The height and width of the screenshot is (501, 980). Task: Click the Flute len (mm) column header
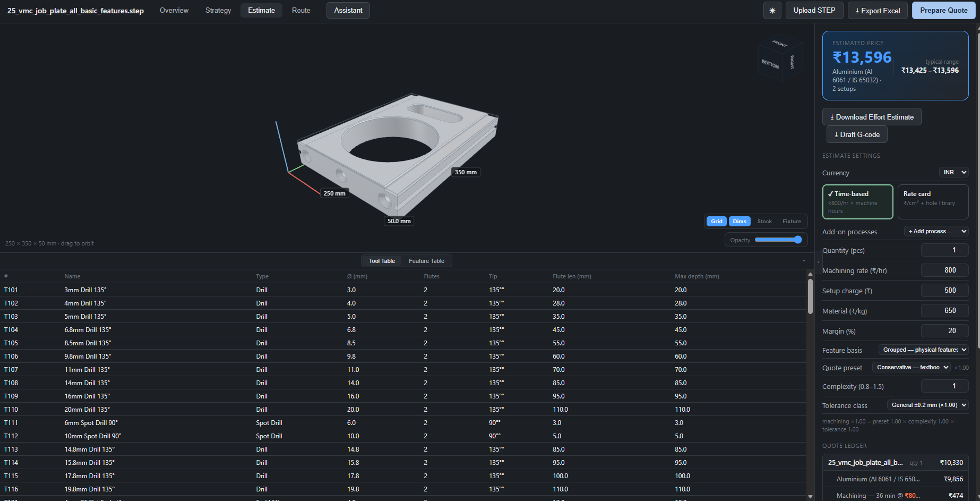(x=572, y=276)
